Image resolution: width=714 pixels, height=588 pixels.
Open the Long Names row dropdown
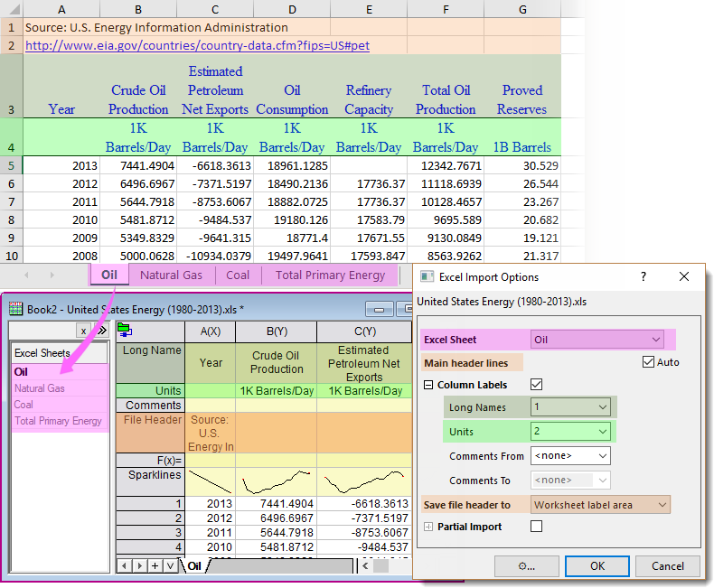(x=570, y=406)
